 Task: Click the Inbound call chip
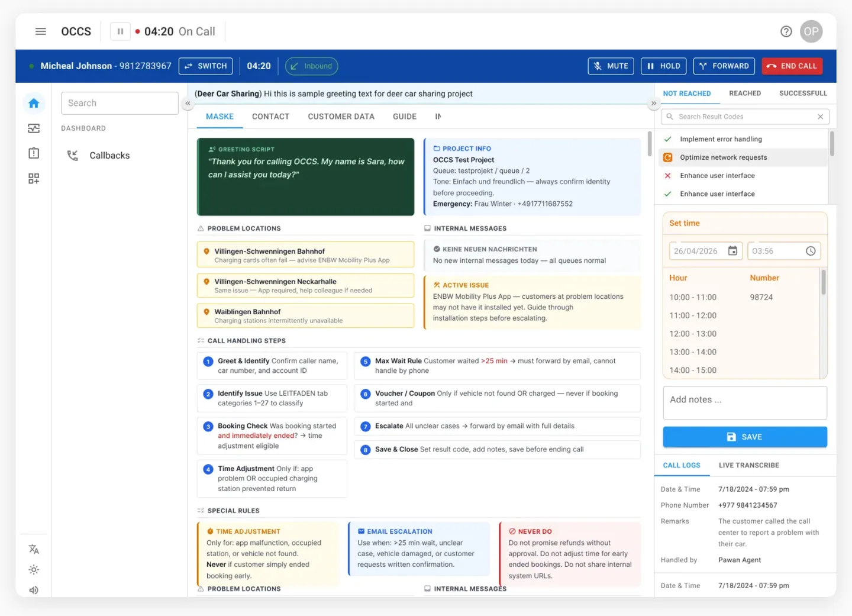pyautogui.click(x=311, y=66)
